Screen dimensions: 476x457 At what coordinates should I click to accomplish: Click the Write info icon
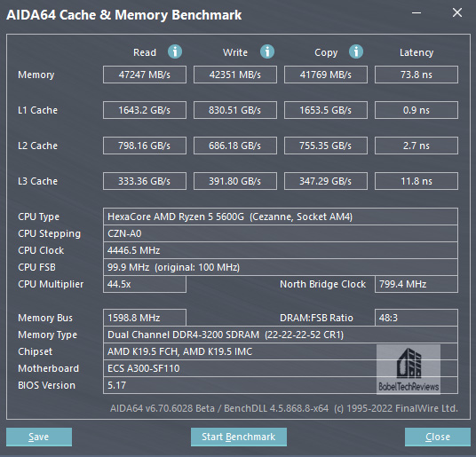pyautogui.click(x=267, y=51)
